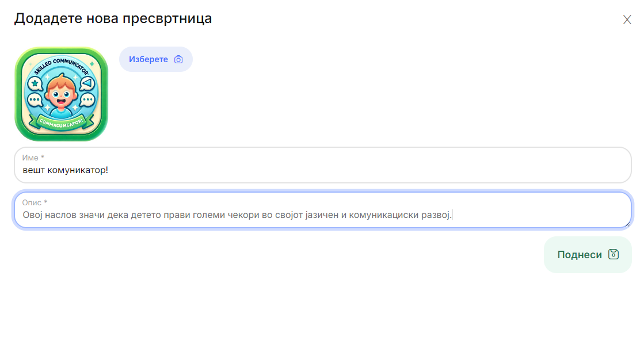Image resolution: width=644 pixels, height=364 pixels.
Task: Close the add milestone dialog
Action: click(627, 20)
